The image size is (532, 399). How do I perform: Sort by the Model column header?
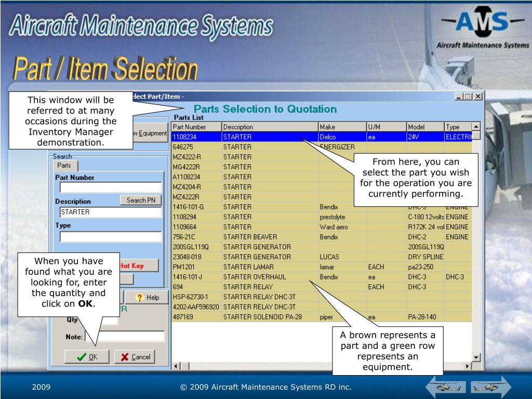click(x=425, y=127)
